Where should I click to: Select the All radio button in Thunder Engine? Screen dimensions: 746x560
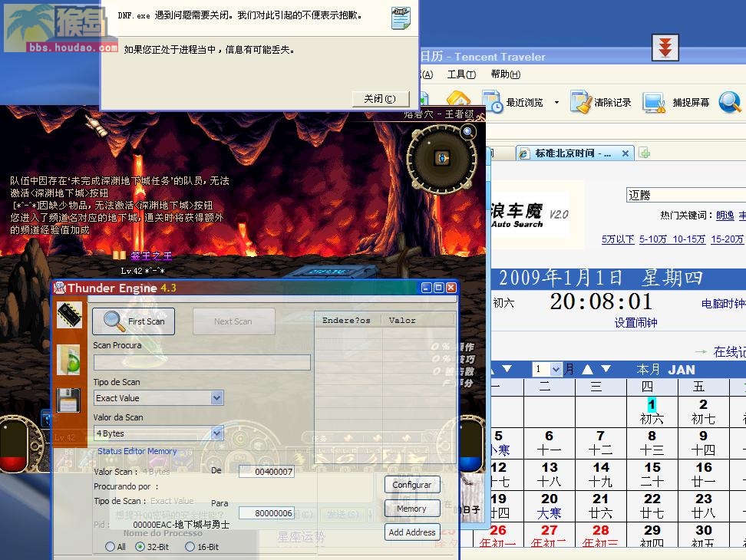110,547
